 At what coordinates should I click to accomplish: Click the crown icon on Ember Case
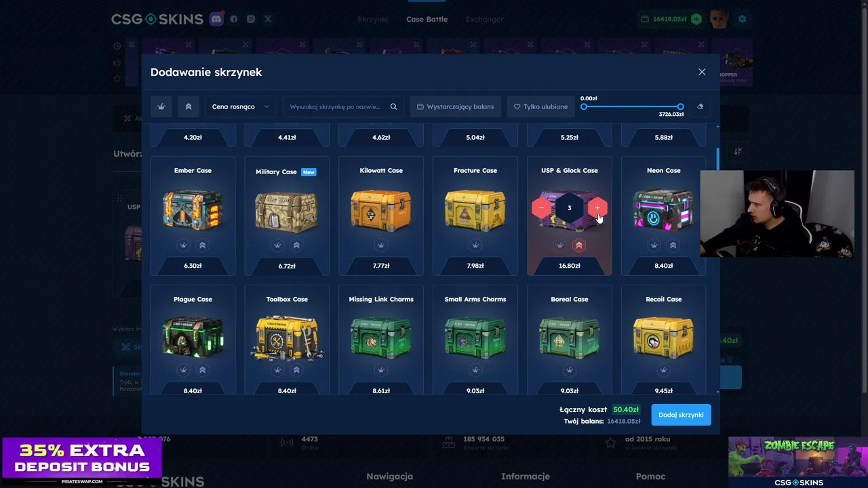183,245
